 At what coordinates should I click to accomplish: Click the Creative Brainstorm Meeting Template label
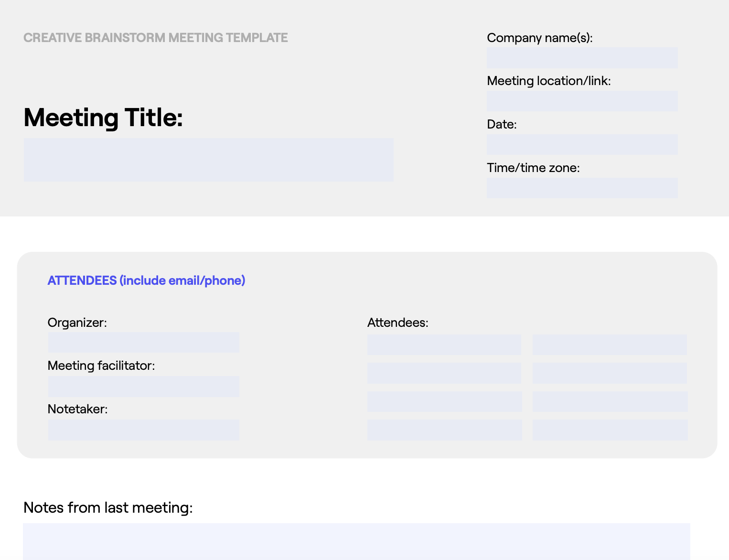coord(156,37)
